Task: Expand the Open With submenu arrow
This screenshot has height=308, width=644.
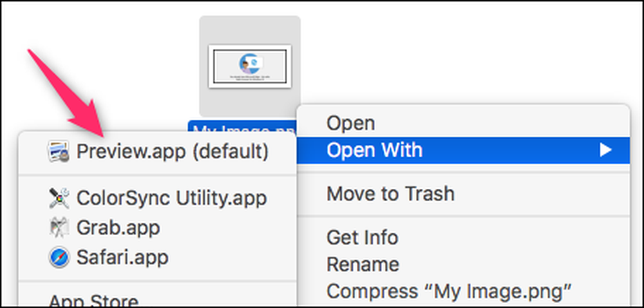Action: coord(605,150)
